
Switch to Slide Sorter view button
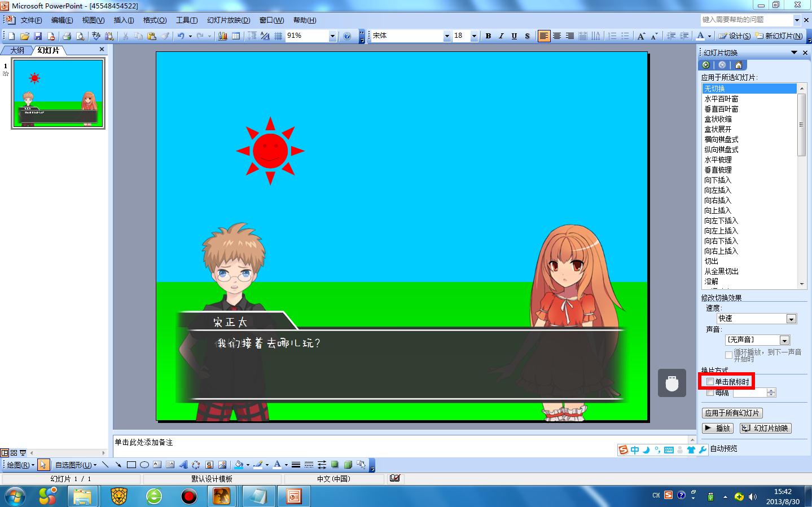pos(14,452)
